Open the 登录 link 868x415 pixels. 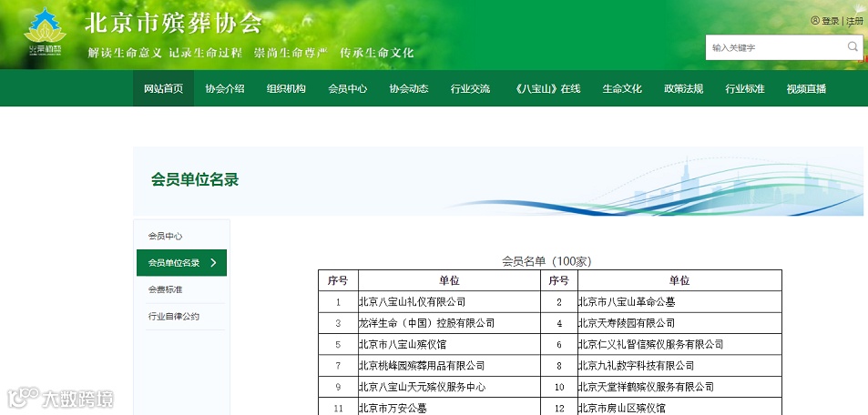[831, 21]
